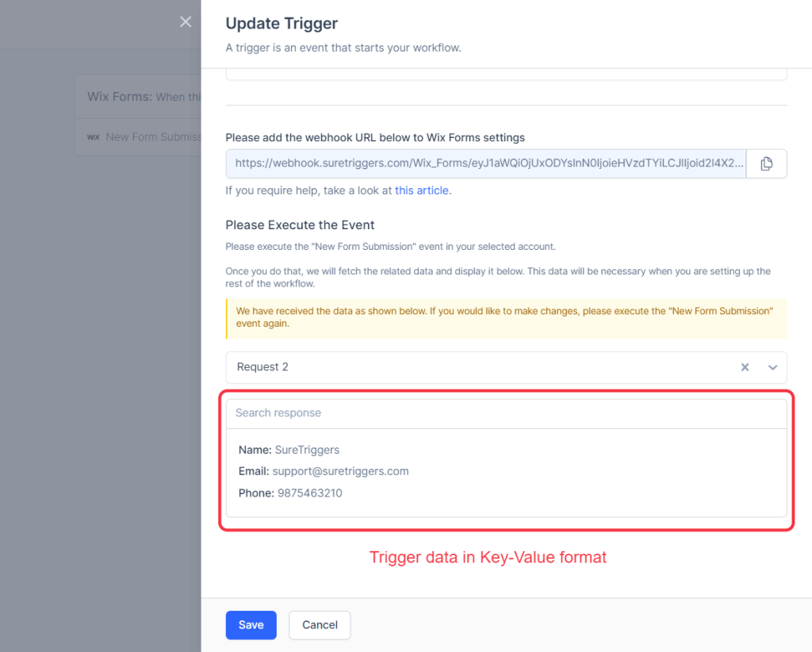This screenshot has height=652, width=812.
Task: Expand the request dropdown chevron
Action: tap(773, 367)
